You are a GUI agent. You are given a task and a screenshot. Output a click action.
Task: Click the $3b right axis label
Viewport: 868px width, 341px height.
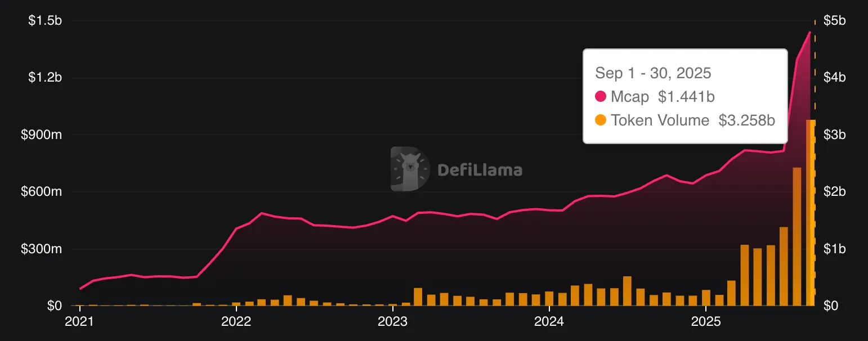coord(834,135)
